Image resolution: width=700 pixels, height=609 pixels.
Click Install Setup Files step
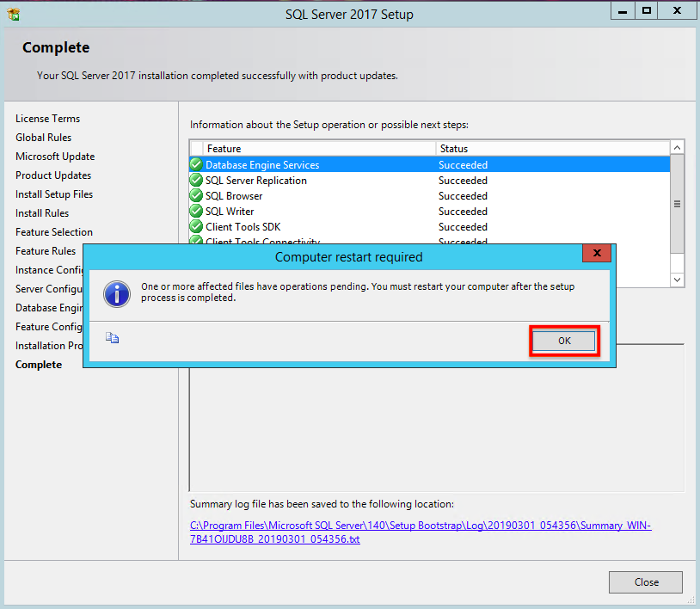click(54, 194)
